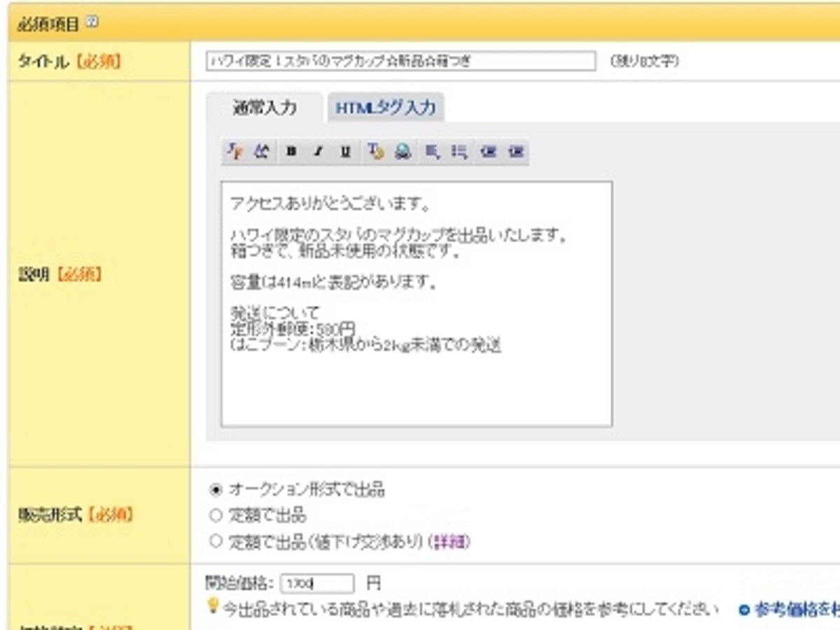Select 定額で出品 radio button
The image size is (840, 630).
coord(216,516)
